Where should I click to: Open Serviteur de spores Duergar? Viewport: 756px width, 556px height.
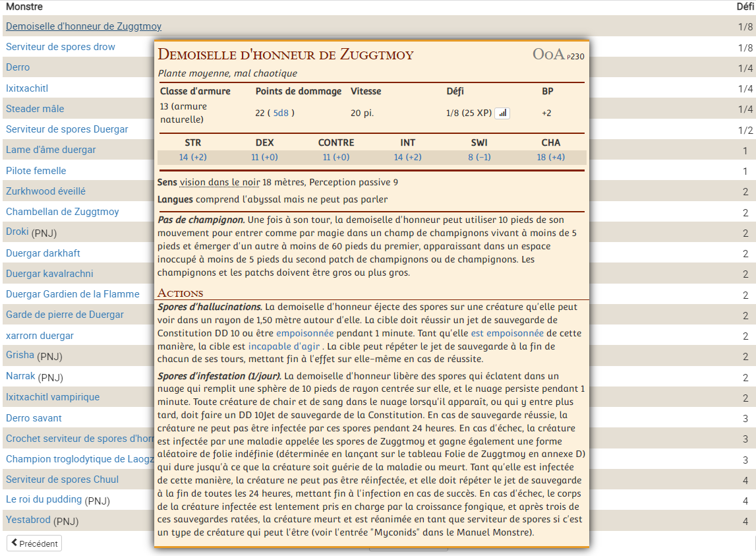pyautogui.click(x=67, y=129)
